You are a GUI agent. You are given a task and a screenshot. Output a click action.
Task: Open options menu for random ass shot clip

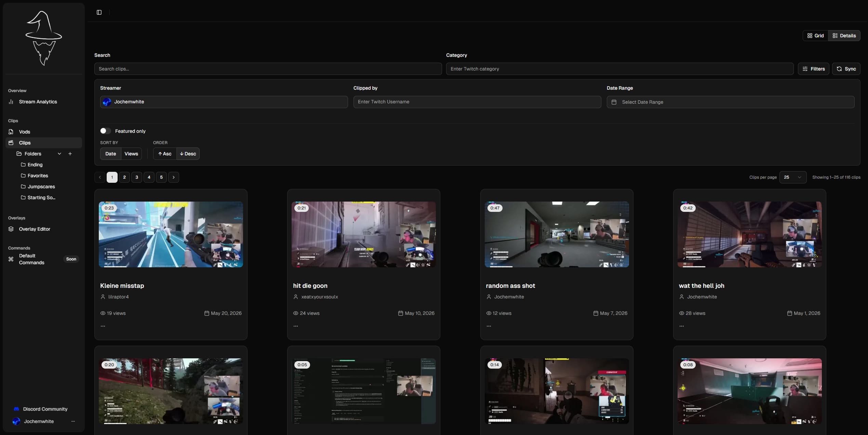click(489, 326)
